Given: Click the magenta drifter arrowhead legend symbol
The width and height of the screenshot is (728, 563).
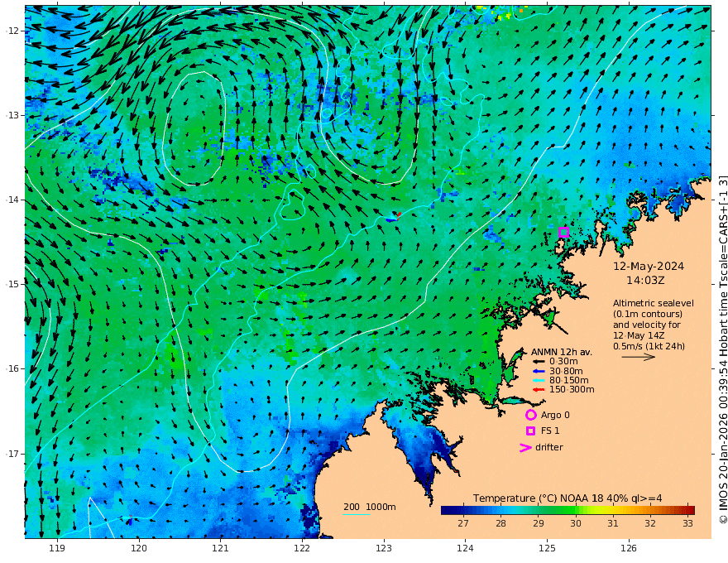Looking at the screenshot, I should click(525, 448).
